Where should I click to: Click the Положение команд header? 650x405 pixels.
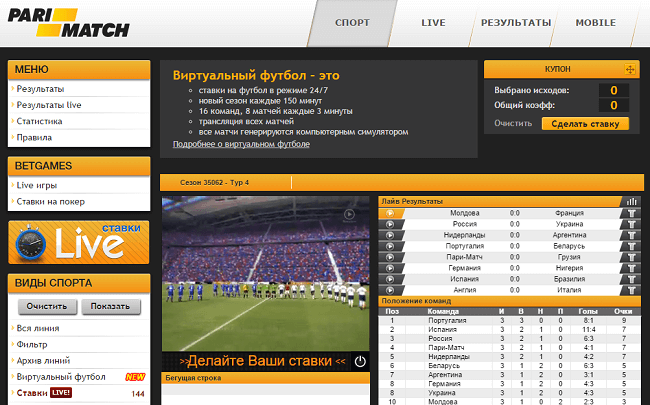[x=509, y=301]
